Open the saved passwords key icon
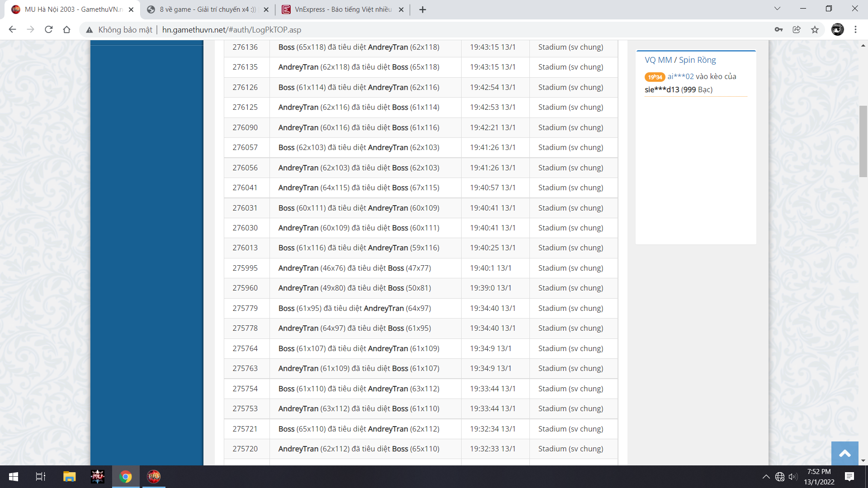Screen dimensions: 868x488 (x=778, y=29)
